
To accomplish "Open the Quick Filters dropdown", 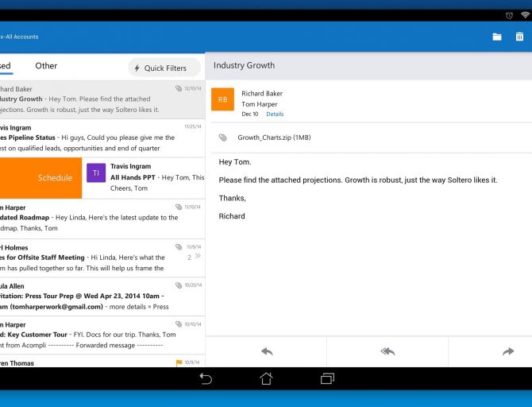I will [x=164, y=68].
